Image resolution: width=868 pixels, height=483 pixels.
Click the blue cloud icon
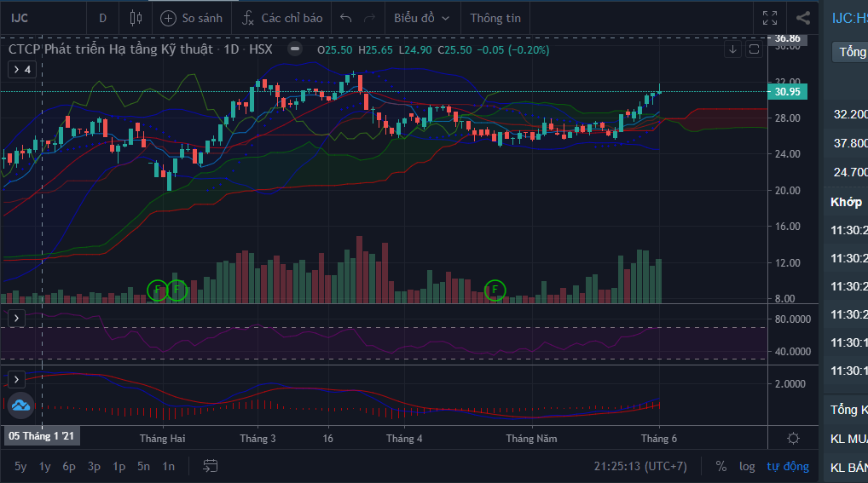(x=20, y=405)
